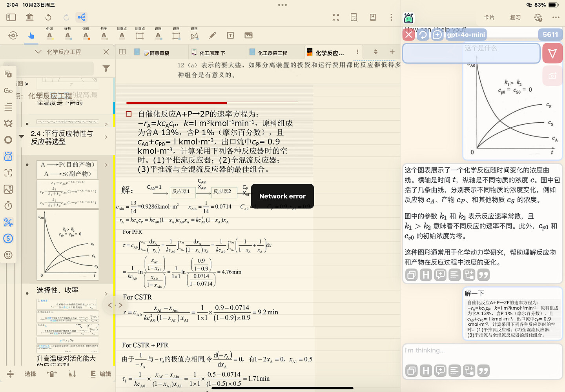Open the gpt-4o-mini model selector
Viewport: 565px width, 392px height.
pyautogui.click(x=466, y=34)
